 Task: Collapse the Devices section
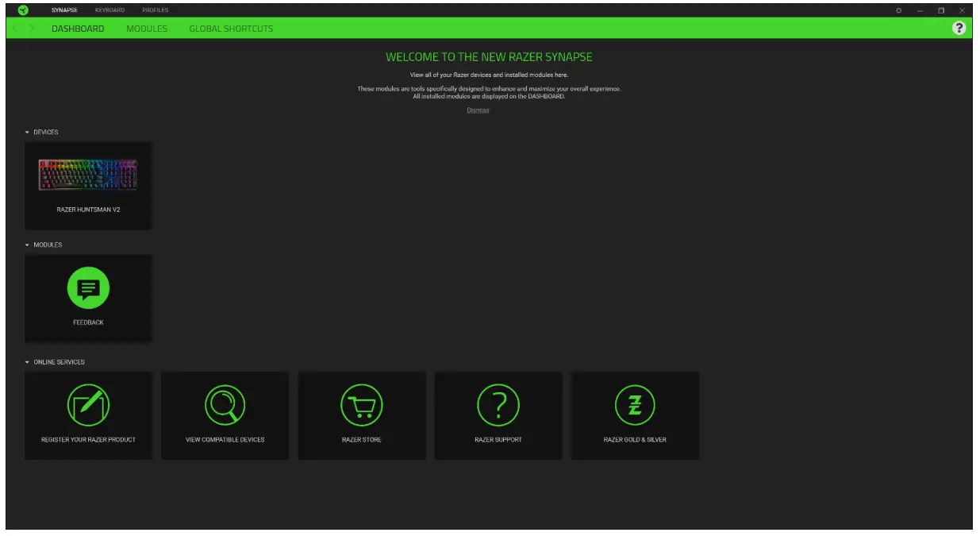(x=28, y=133)
